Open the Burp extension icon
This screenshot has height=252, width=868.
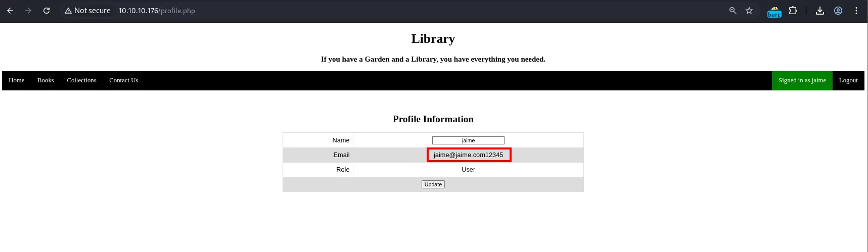774,11
